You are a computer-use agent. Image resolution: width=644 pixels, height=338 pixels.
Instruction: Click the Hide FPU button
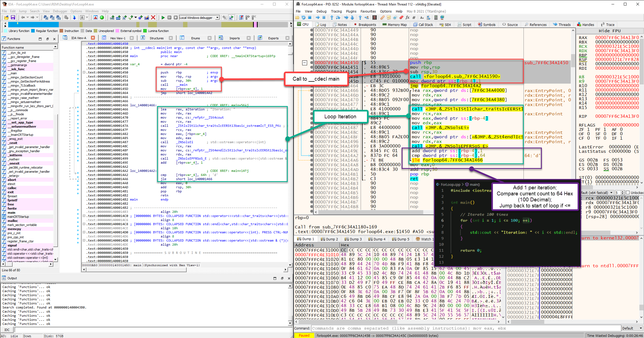(610, 31)
